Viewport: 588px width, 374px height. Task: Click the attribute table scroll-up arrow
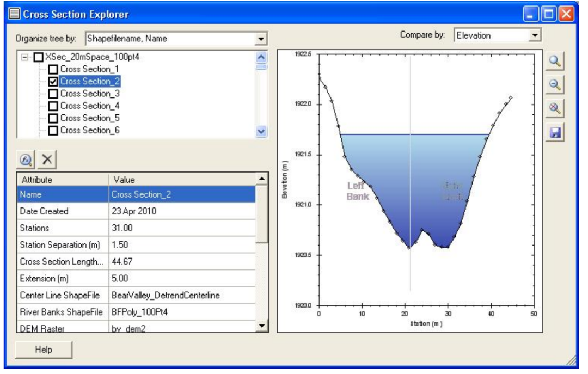261,177
